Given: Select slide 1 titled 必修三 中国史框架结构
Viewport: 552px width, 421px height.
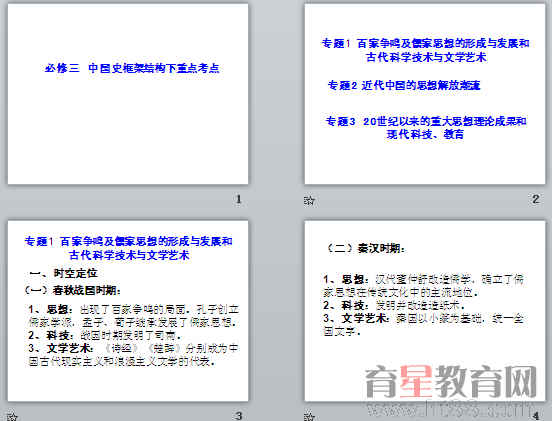Looking at the screenshot, I should click(x=128, y=94).
